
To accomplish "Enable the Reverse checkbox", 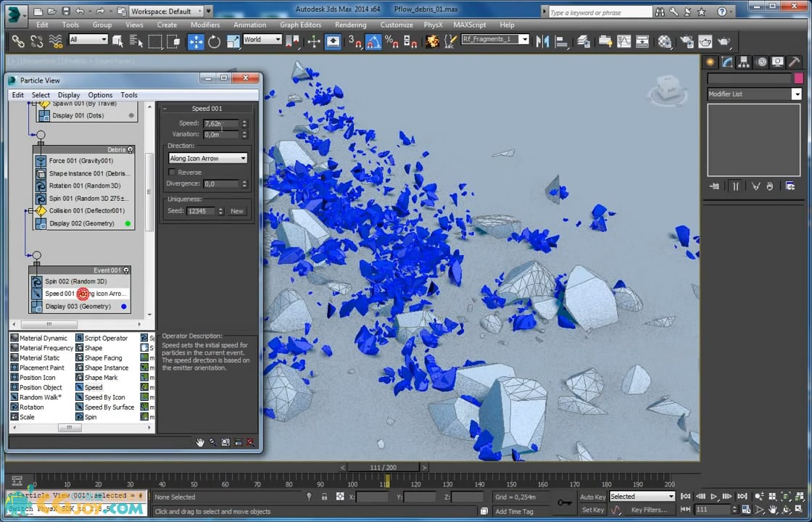I will tap(172, 172).
